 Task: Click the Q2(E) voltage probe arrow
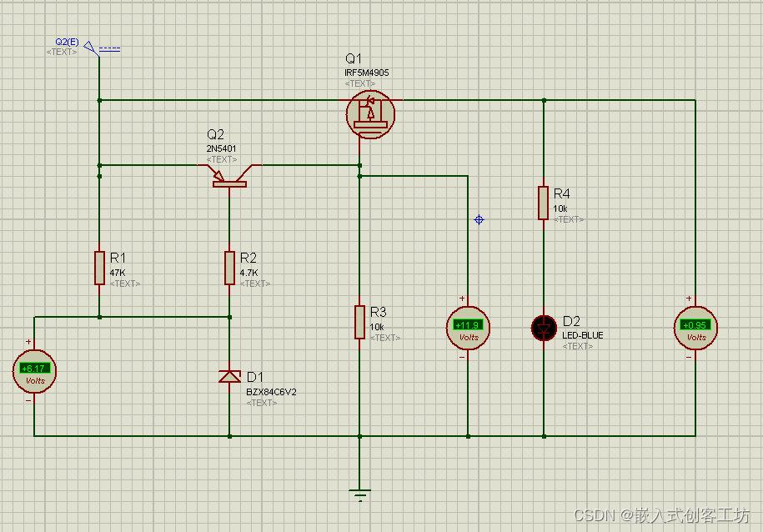90,46
